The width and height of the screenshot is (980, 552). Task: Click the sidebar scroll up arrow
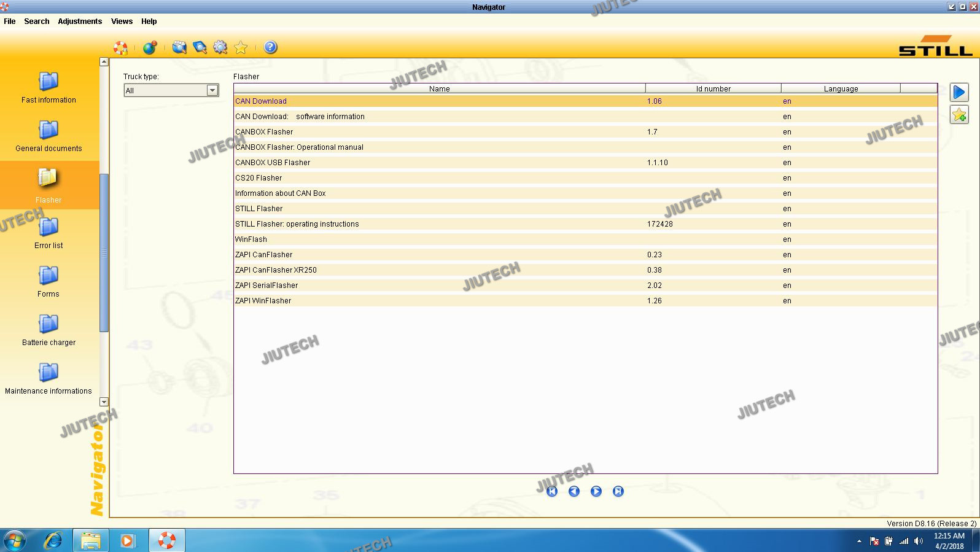point(104,61)
